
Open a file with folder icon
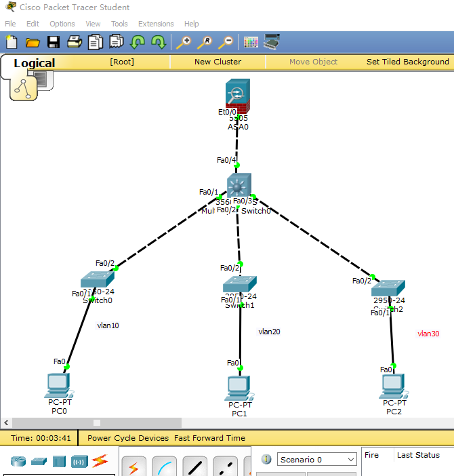point(33,43)
